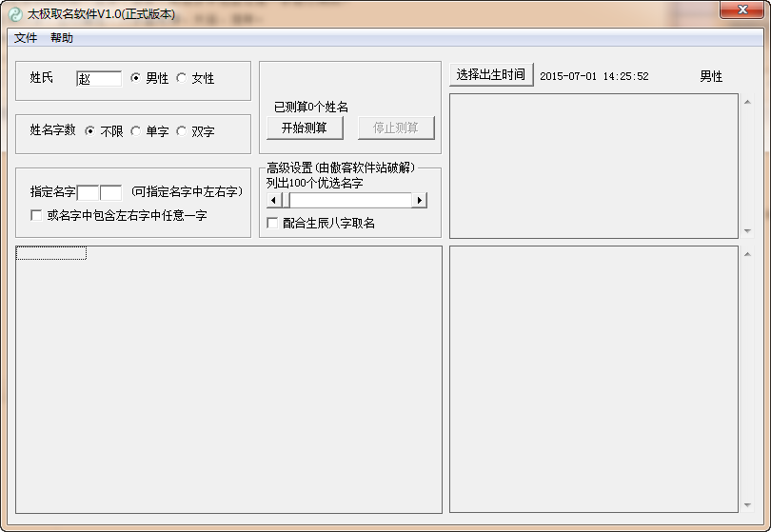Click the Taiji app icon in title bar
This screenshot has height=532, width=771.
(x=14, y=14)
